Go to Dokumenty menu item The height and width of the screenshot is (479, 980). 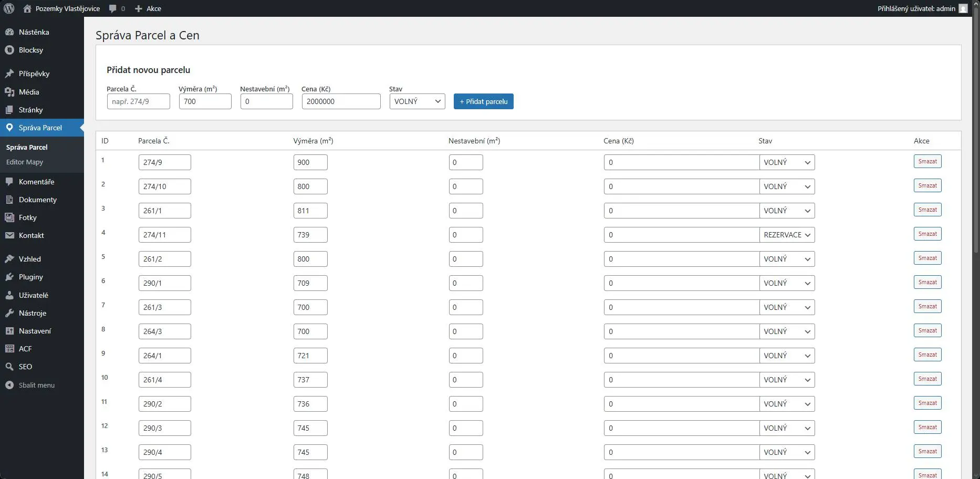point(37,200)
